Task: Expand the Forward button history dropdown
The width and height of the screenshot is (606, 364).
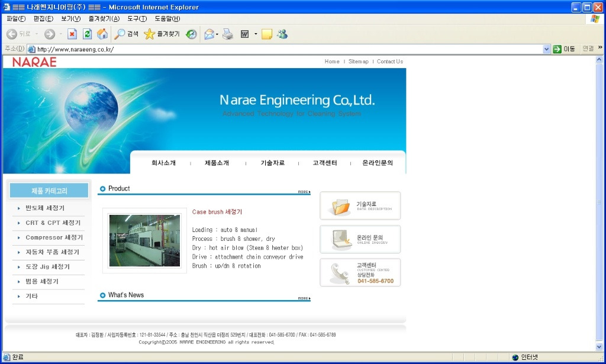Action: (61, 34)
